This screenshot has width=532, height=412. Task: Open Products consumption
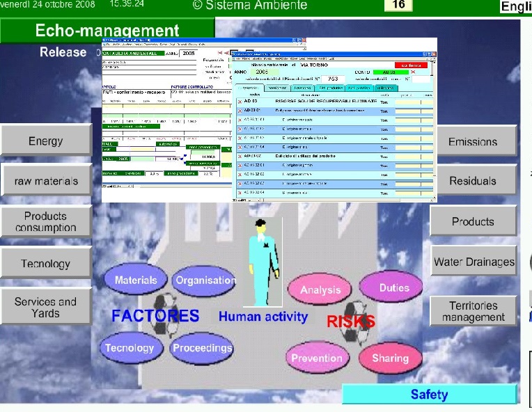pyautogui.click(x=46, y=222)
